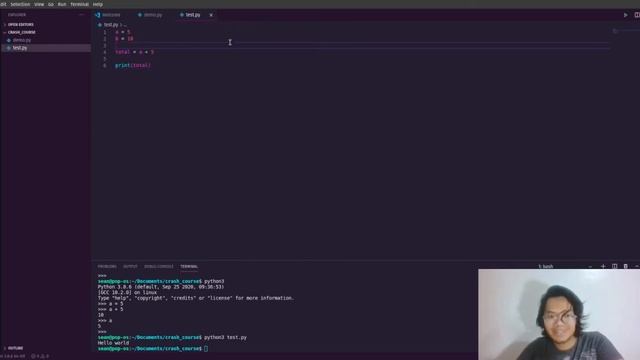640x360 pixels.
Task: Click the print(total) line in editor
Action: point(133,65)
